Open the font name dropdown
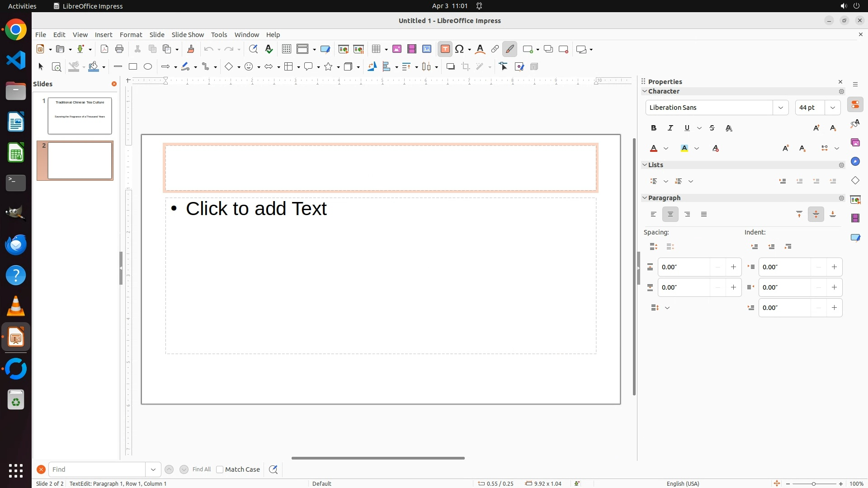 pyautogui.click(x=781, y=108)
